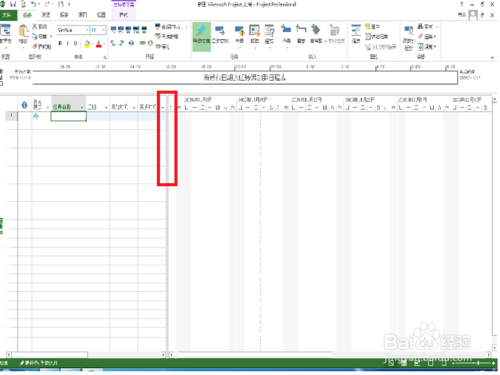Viewport: 500px width, 375px height.
Task: Switch to the Task ribbon tab
Action: (27, 15)
